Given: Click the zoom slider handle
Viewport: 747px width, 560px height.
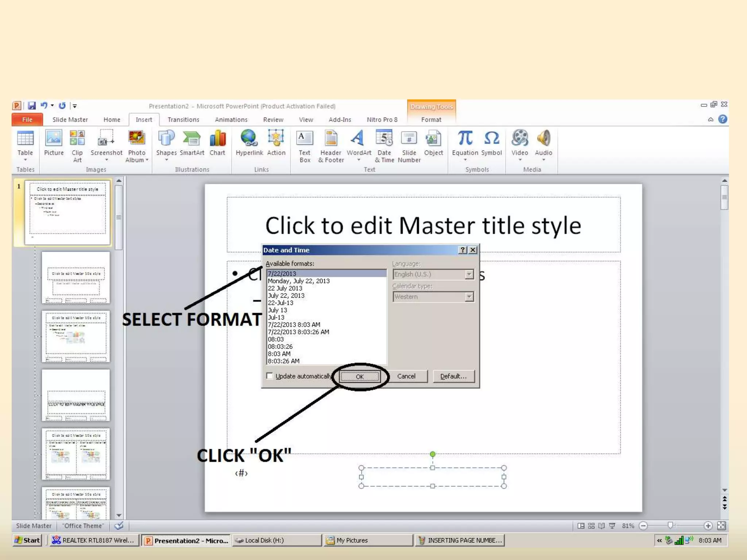Looking at the screenshot, I should tap(670, 525).
